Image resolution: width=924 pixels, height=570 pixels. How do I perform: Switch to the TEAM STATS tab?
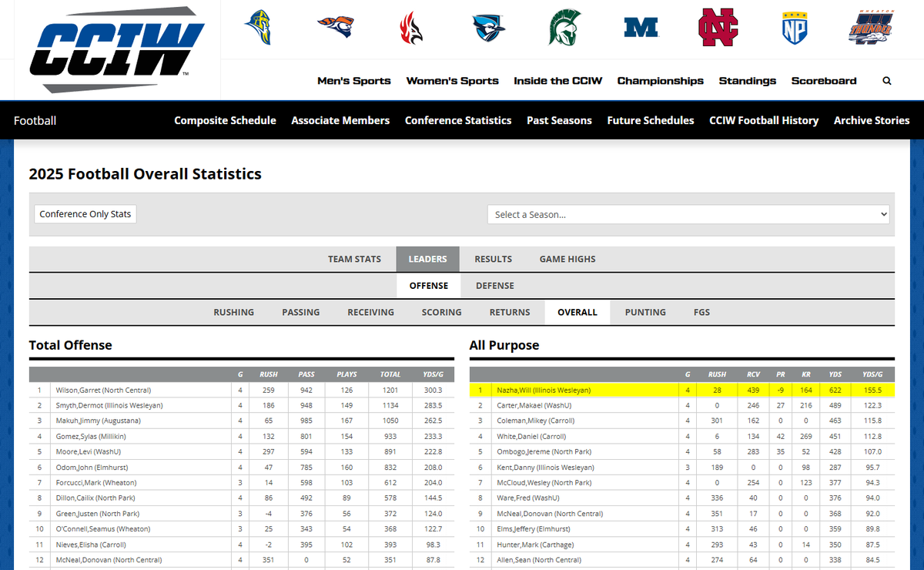click(x=354, y=259)
